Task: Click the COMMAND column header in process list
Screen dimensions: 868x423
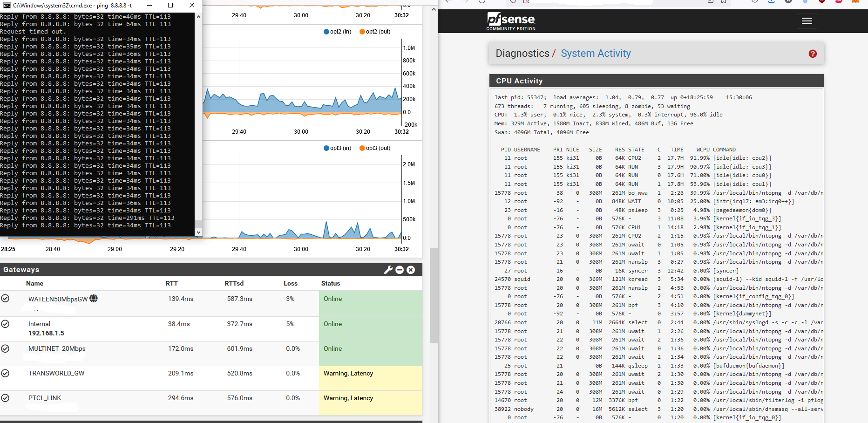Action: (724, 150)
